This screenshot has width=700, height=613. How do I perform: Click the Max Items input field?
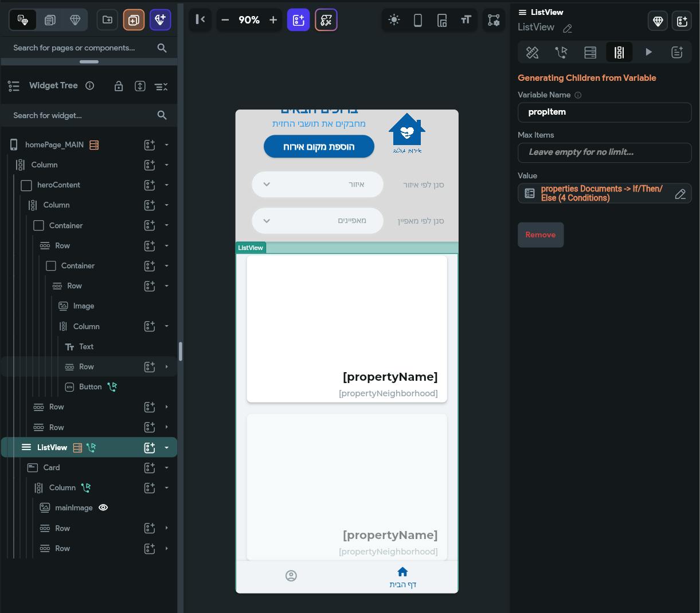604,153
